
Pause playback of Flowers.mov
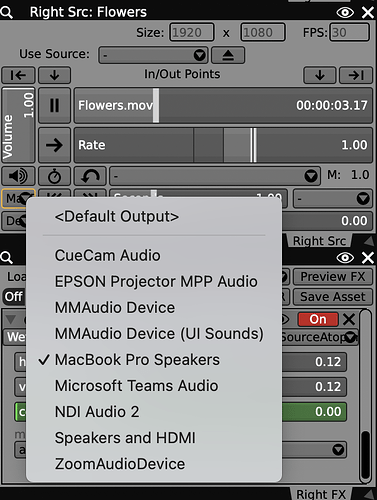coord(54,105)
